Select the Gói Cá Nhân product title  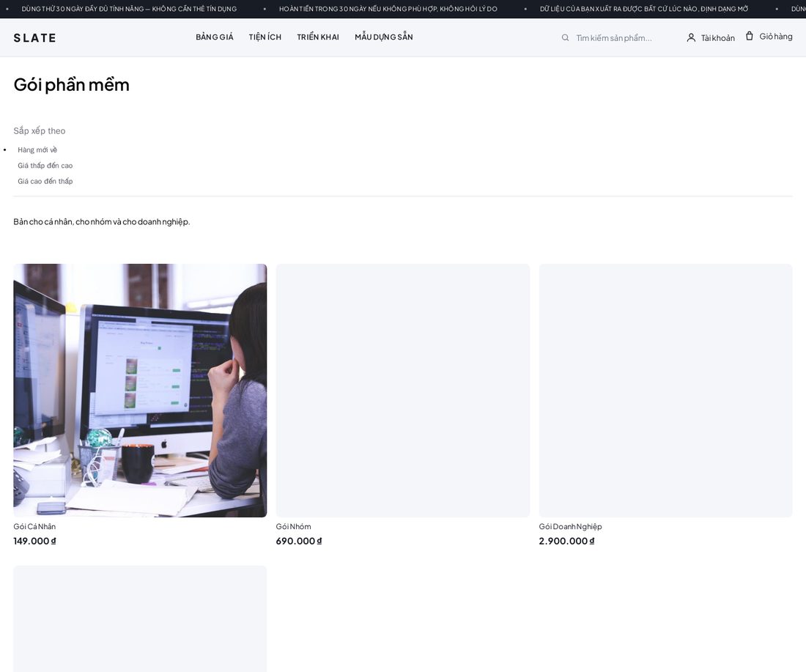click(x=34, y=526)
